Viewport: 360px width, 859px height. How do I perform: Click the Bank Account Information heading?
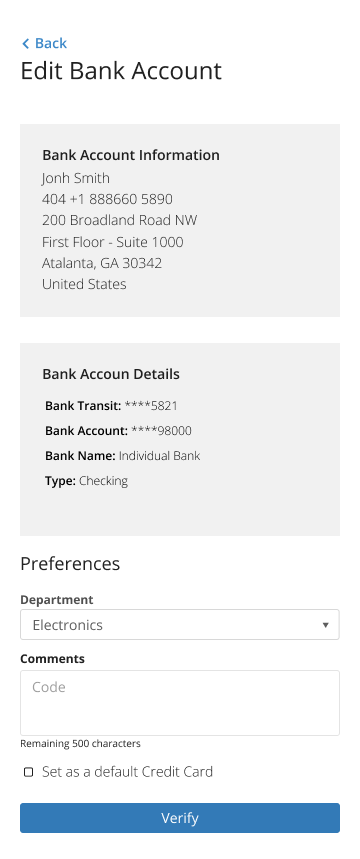click(x=131, y=155)
